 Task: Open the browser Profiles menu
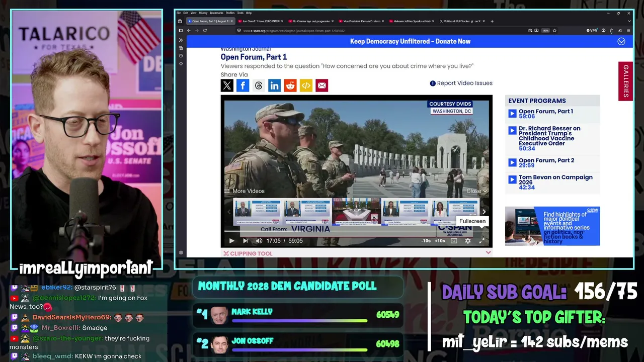230,13
